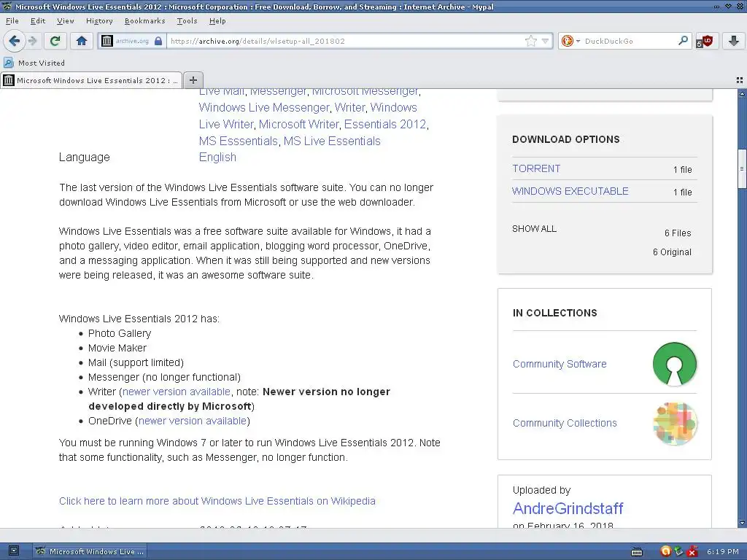Click the Community Collections colorful thumbnail

tap(675, 424)
